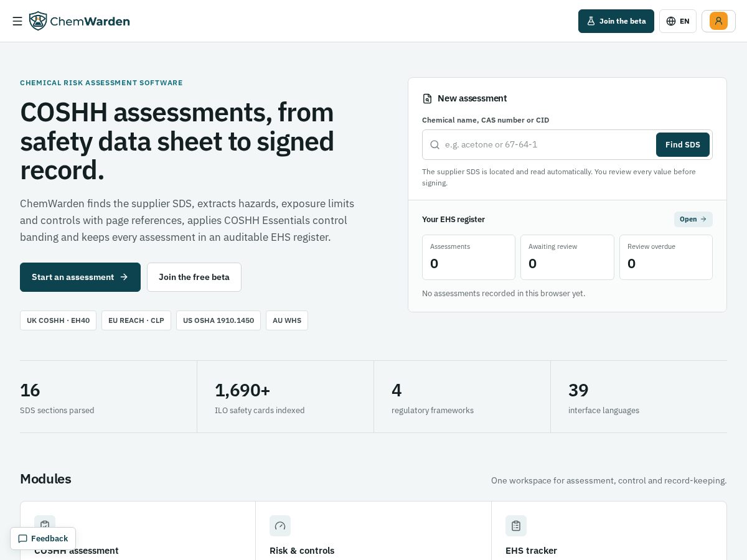This screenshot has height=560, width=747.
Task: Click the 'Your EHS register' heading
Action: [453, 219]
